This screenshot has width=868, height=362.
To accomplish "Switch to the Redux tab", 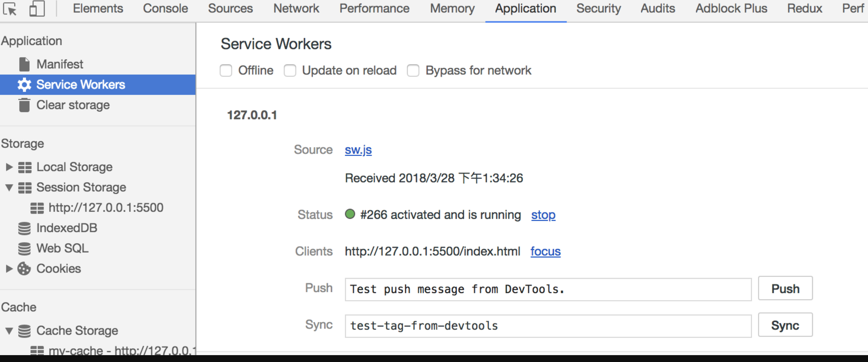I will tap(805, 8).
